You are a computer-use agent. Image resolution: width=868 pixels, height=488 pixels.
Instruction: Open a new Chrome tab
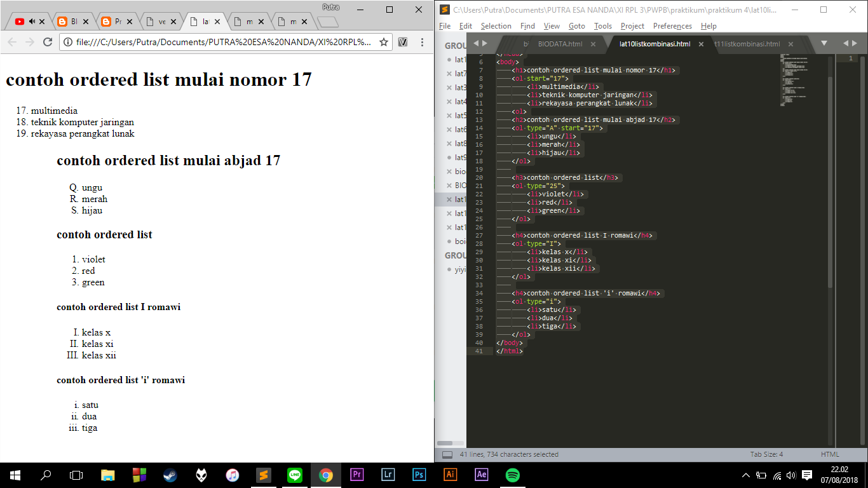[x=327, y=22]
